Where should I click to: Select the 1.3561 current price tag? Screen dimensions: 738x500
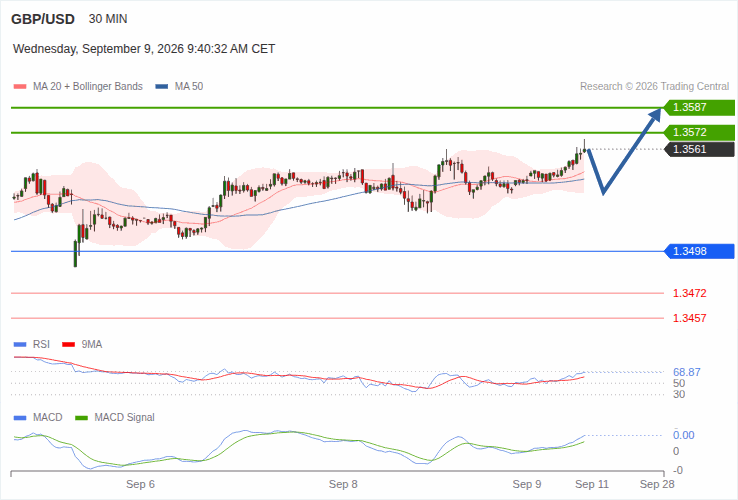click(699, 149)
